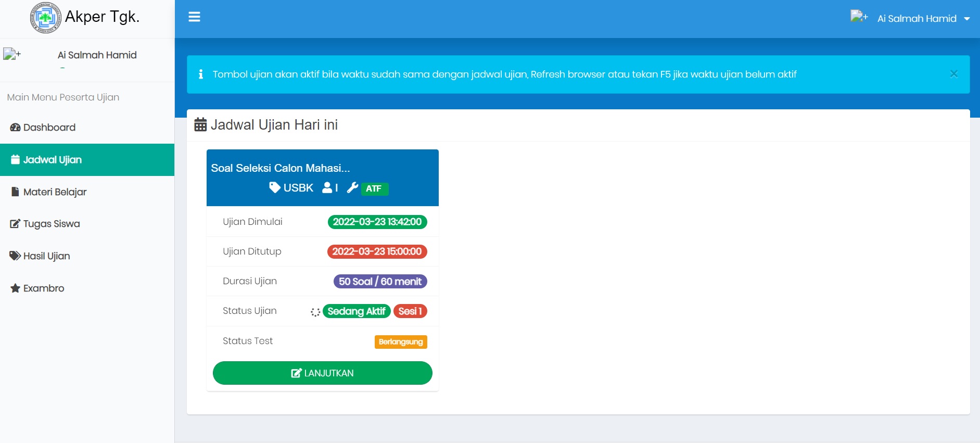The image size is (980, 443).
Task: Open Dashboard from the sidebar
Action: pyautogui.click(x=49, y=128)
